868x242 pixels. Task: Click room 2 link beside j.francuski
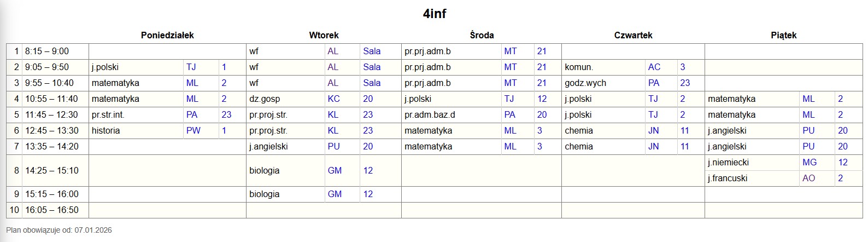tap(840, 178)
